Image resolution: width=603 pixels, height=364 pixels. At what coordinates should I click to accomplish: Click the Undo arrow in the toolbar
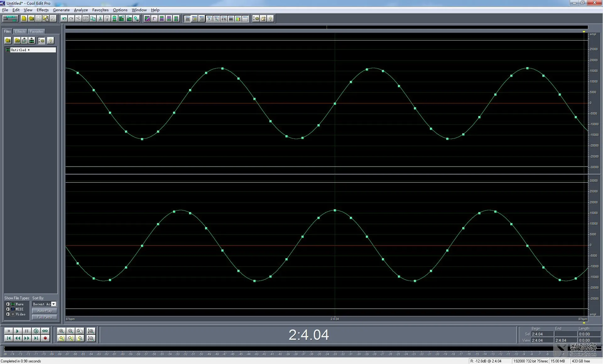(64, 19)
